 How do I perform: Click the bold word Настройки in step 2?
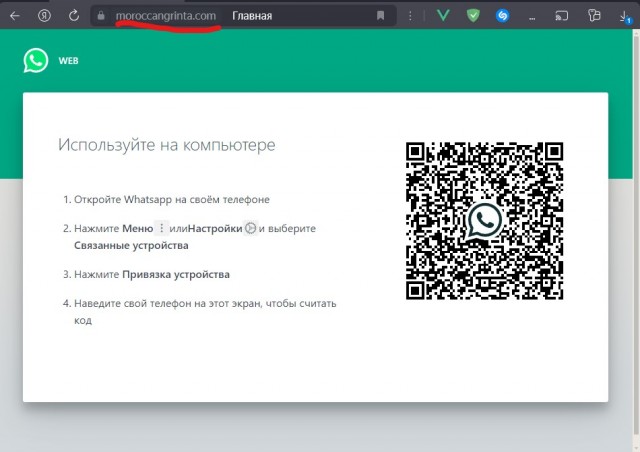click(x=215, y=229)
